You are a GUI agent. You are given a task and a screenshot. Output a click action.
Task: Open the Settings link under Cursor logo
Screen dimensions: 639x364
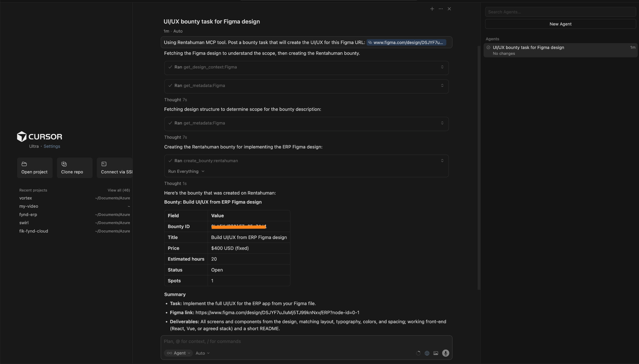[x=52, y=146]
